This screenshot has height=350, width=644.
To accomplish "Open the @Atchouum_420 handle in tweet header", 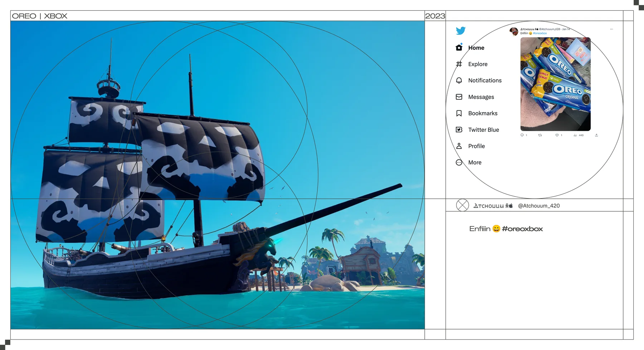I will coord(550,29).
